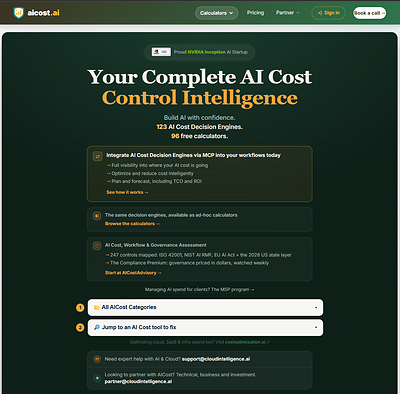The height and width of the screenshot is (394, 400).
Task: Click the partner@cloudintelligence.ai email link
Action: tap(138, 381)
